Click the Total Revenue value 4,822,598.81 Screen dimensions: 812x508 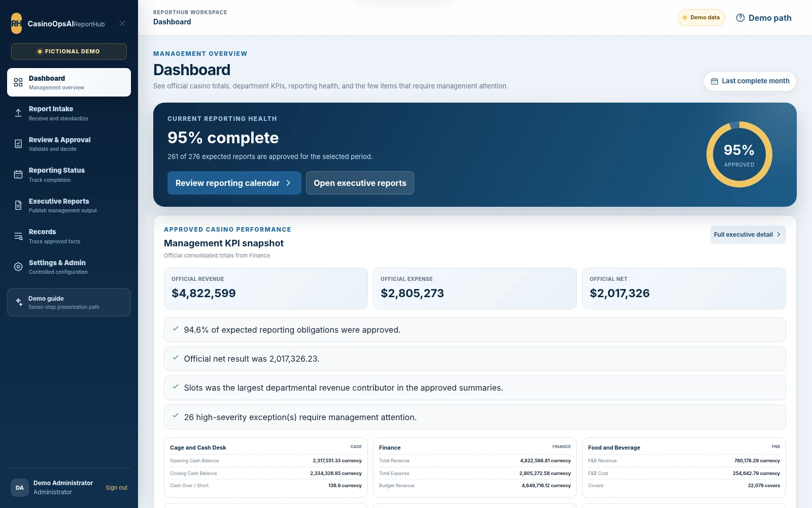click(x=546, y=461)
